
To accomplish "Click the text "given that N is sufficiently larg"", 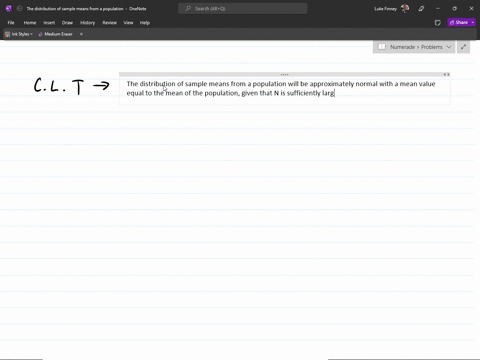I will tap(288, 93).
